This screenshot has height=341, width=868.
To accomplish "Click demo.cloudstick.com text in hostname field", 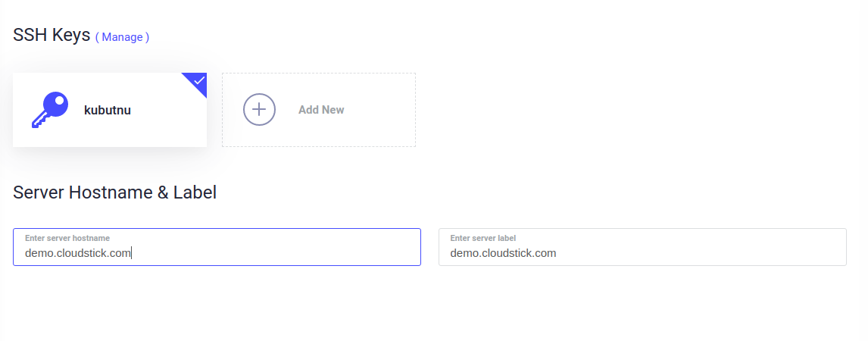I will pos(78,253).
